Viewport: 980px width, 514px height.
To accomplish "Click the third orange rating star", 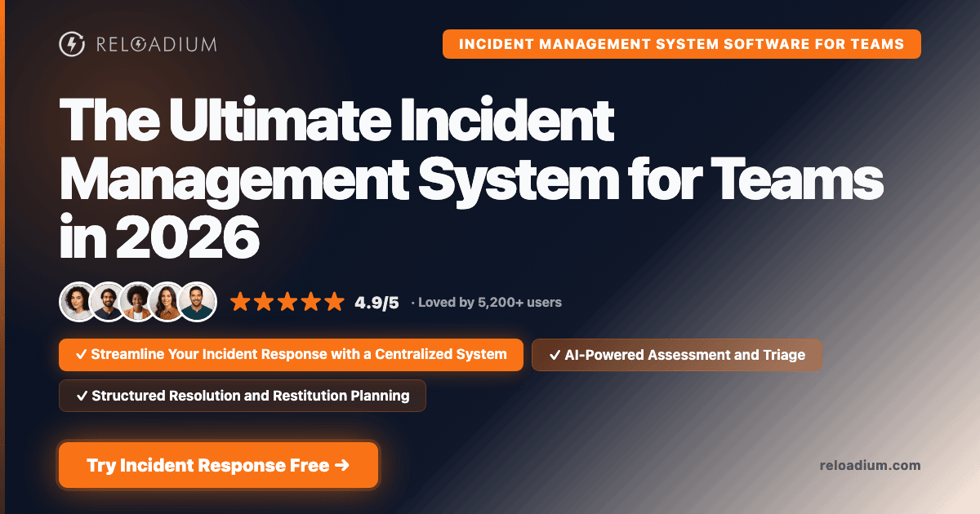I will [287, 302].
